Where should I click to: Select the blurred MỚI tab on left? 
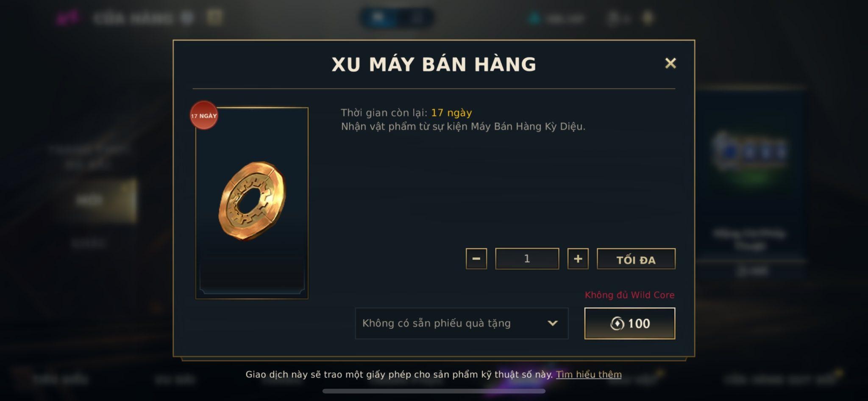(89, 200)
